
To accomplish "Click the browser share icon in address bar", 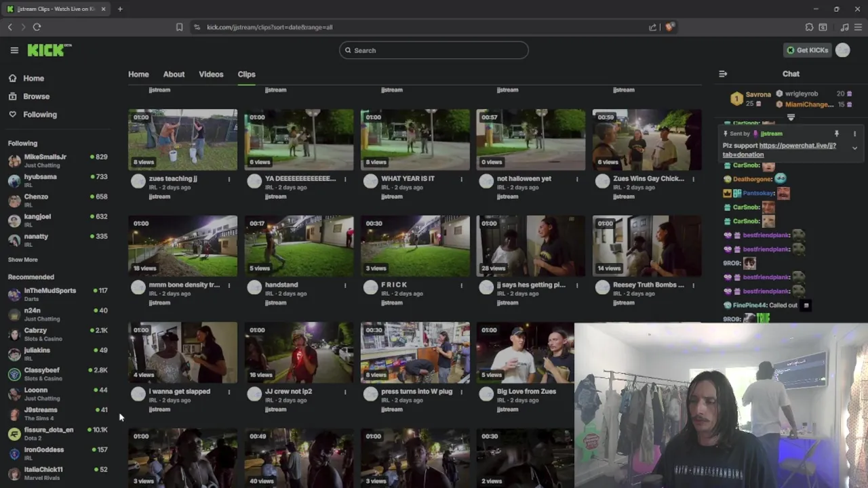I will click(652, 27).
